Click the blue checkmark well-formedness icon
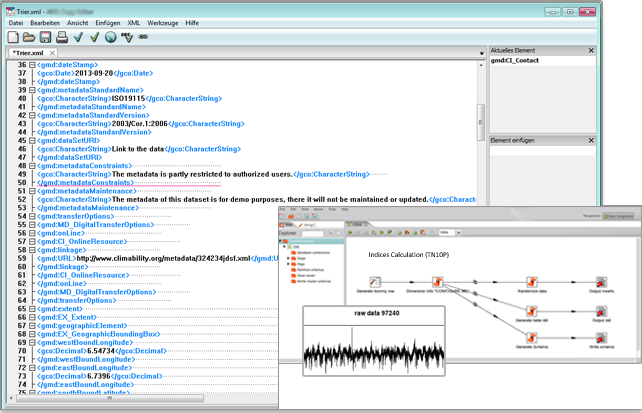642x413 pixels. click(x=77, y=37)
